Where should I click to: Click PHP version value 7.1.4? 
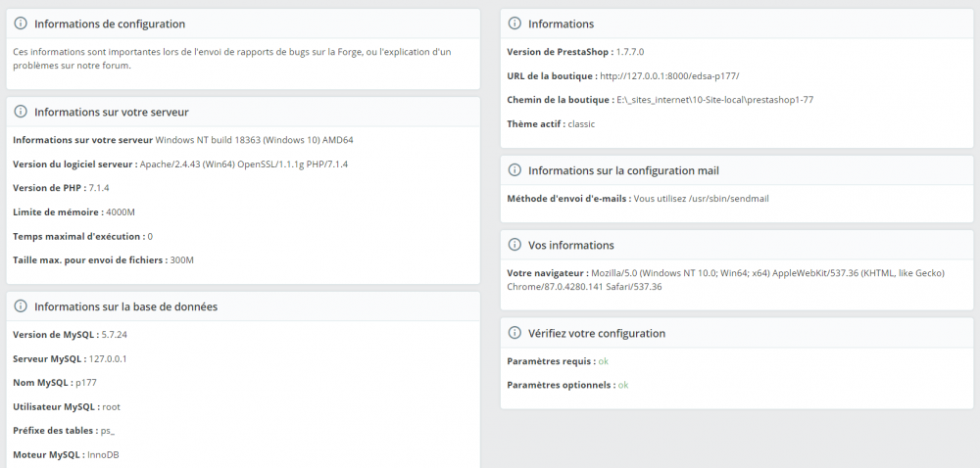[x=99, y=188]
